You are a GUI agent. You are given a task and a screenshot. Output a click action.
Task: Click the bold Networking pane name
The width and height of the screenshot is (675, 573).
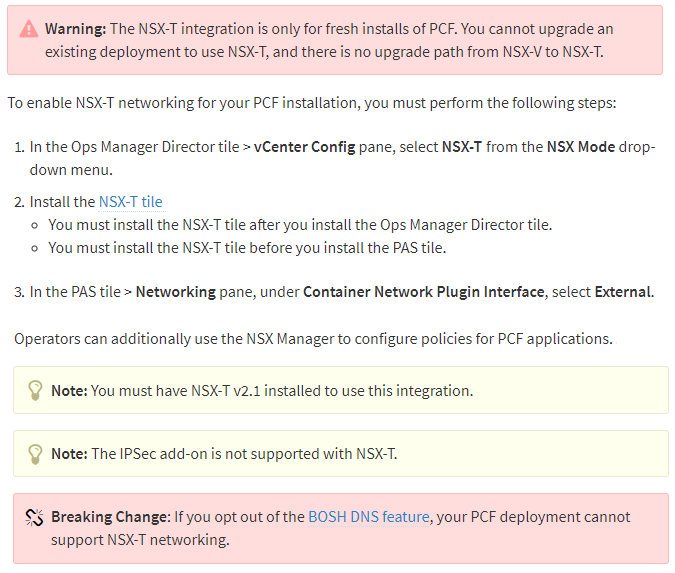click(x=176, y=292)
